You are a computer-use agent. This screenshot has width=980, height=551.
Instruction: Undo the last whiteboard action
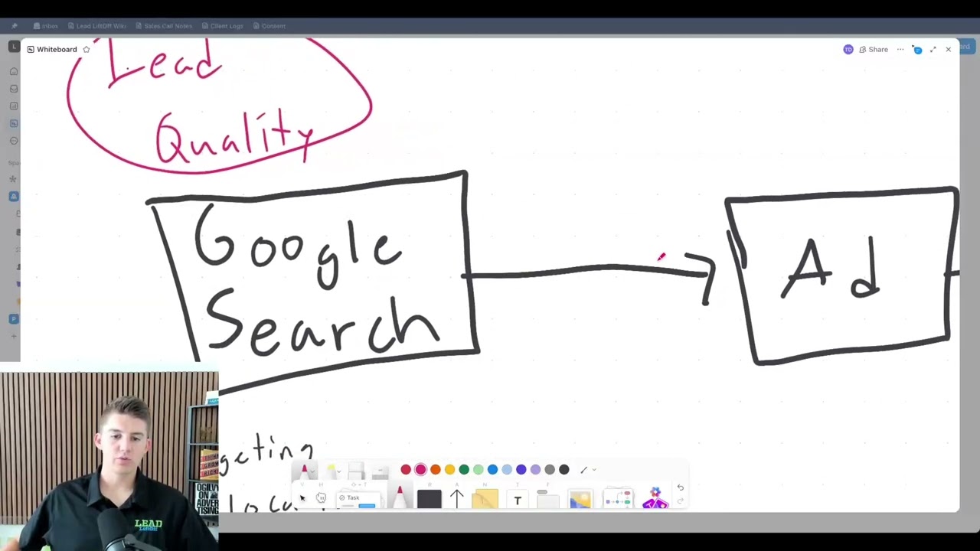[680, 487]
